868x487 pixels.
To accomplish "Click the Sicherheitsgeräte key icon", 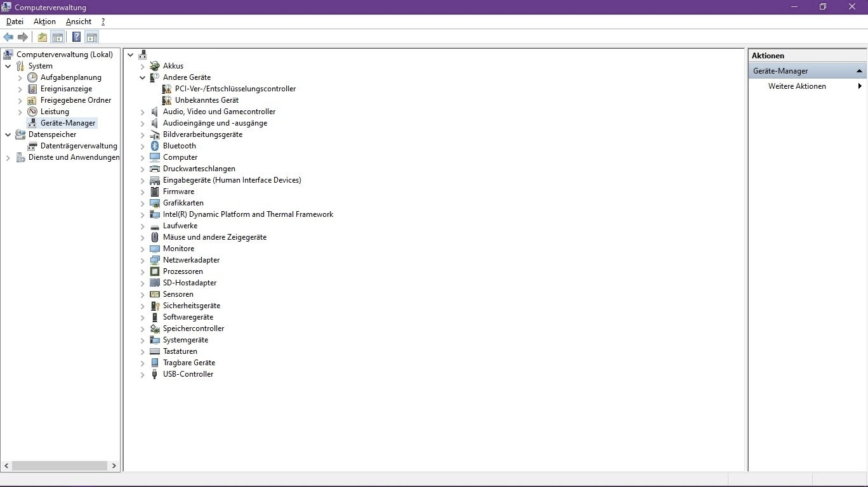I will pos(155,306).
